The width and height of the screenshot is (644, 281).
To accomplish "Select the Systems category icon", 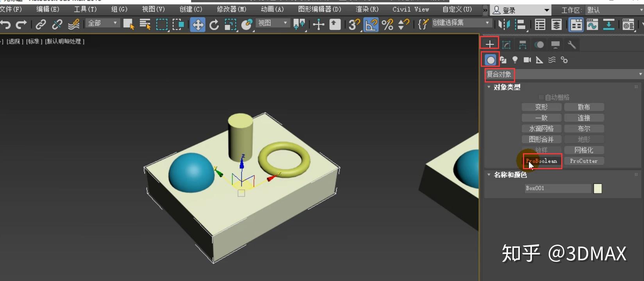I will click(564, 60).
